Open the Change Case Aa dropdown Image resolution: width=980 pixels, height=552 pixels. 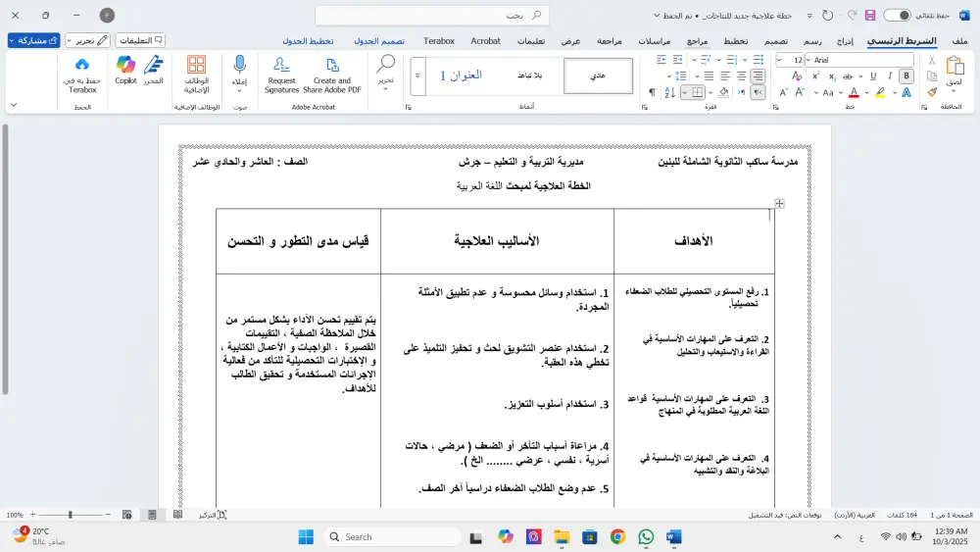coord(828,92)
